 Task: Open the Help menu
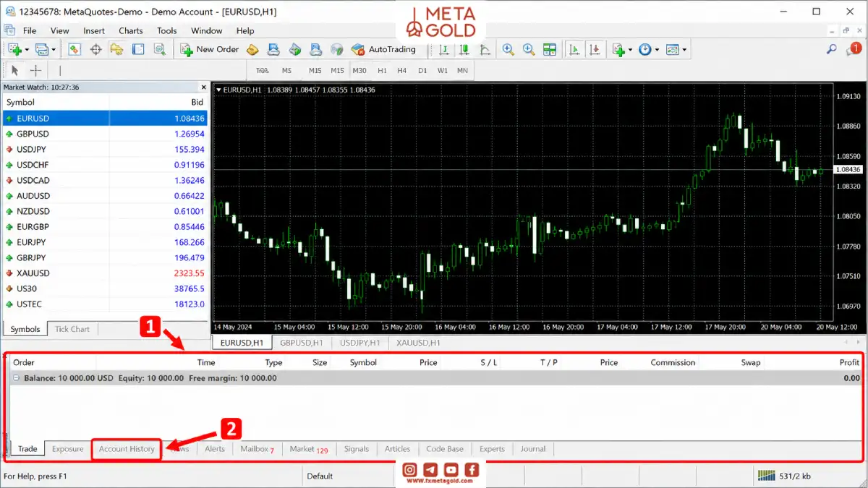coord(245,30)
